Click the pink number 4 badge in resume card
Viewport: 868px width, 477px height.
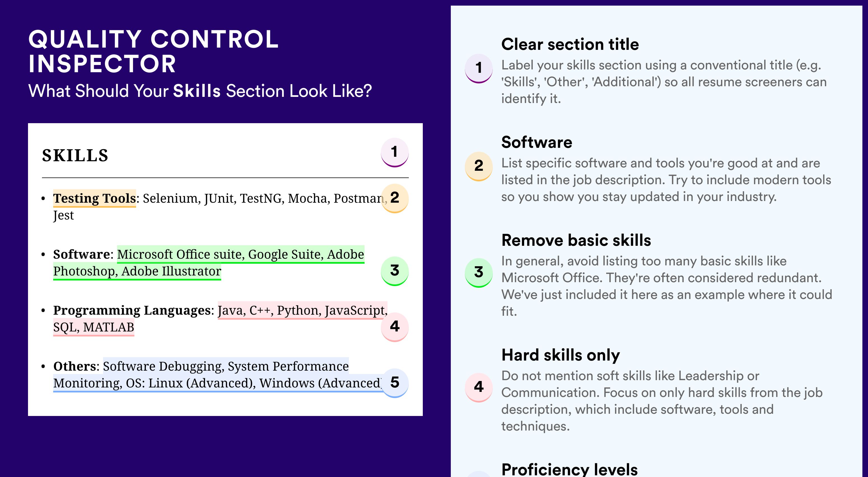(x=395, y=327)
